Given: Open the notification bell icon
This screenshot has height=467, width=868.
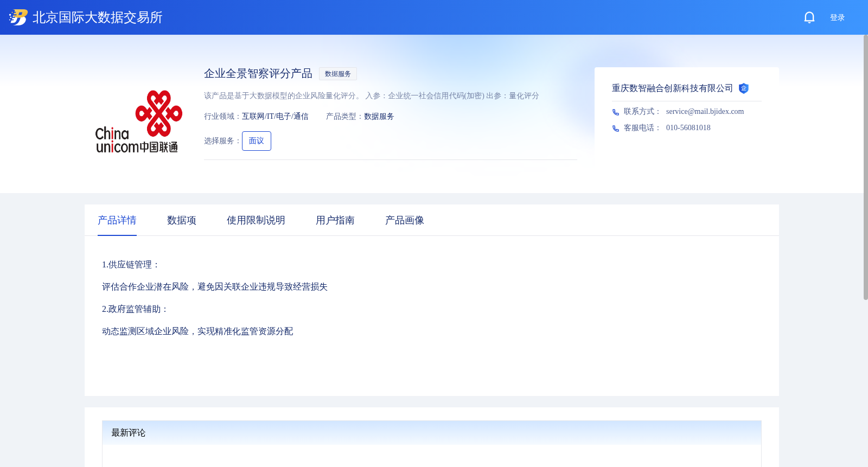Looking at the screenshot, I should (809, 17).
